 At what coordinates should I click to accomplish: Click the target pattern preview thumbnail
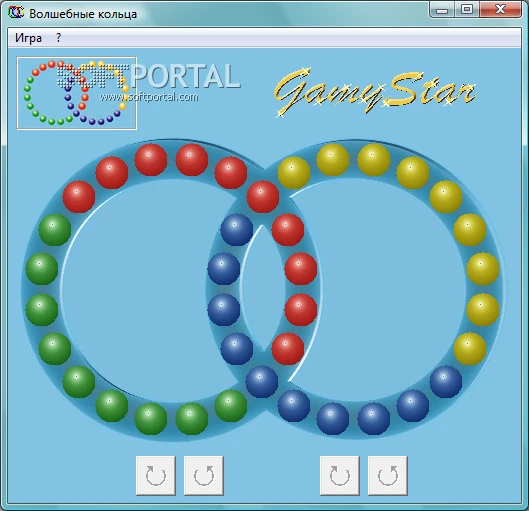click(77, 93)
